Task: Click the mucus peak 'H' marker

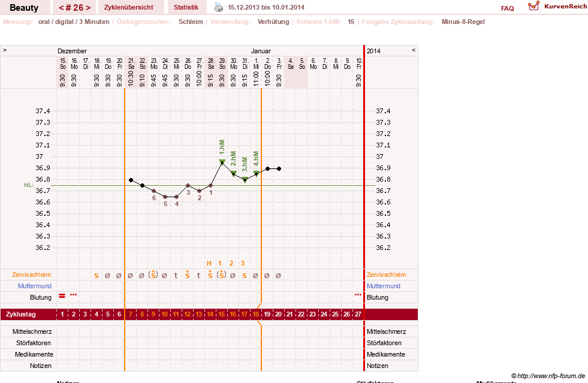Action: (x=209, y=263)
